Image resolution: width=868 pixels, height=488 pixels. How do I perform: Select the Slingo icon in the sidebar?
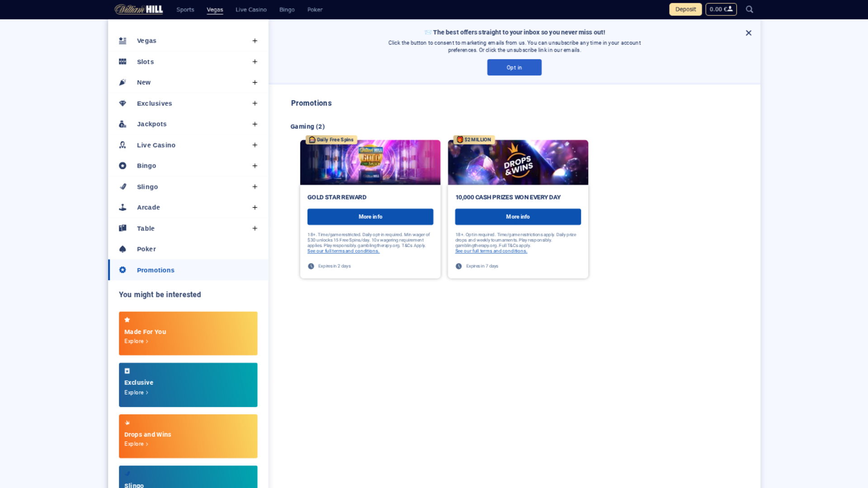(x=122, y=186)
